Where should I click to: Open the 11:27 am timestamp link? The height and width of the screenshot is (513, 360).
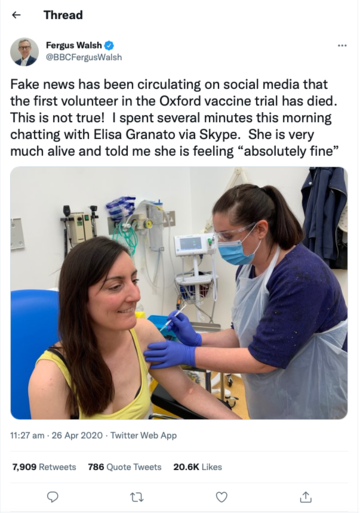point(27,435)
